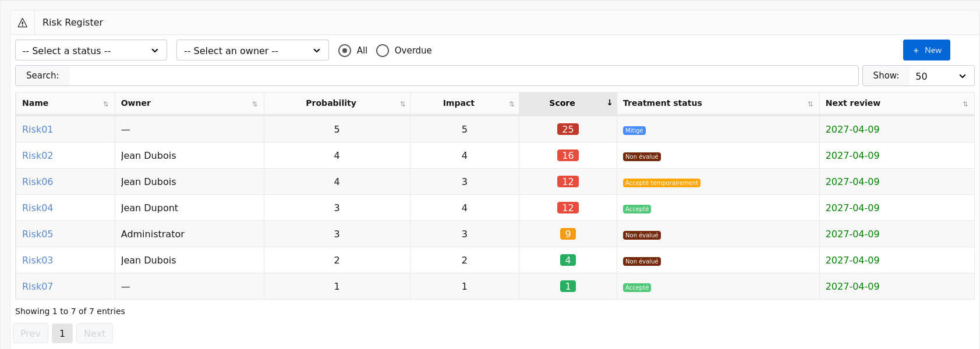
Task: Go to pagination page 1
Action: tap(62, 333)
